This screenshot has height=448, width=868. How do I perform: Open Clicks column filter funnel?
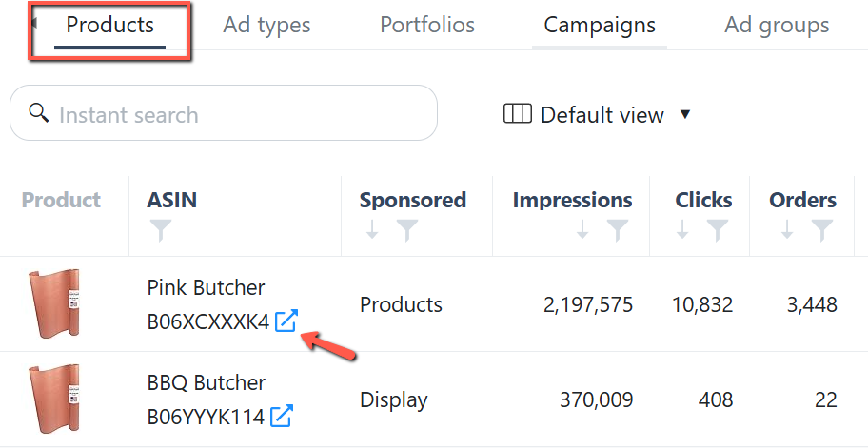point(717,230)
